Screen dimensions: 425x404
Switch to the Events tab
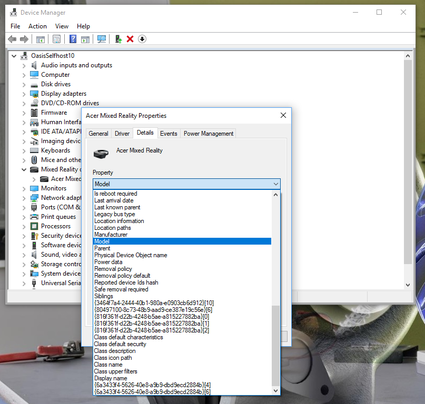[x=168, y=133]
